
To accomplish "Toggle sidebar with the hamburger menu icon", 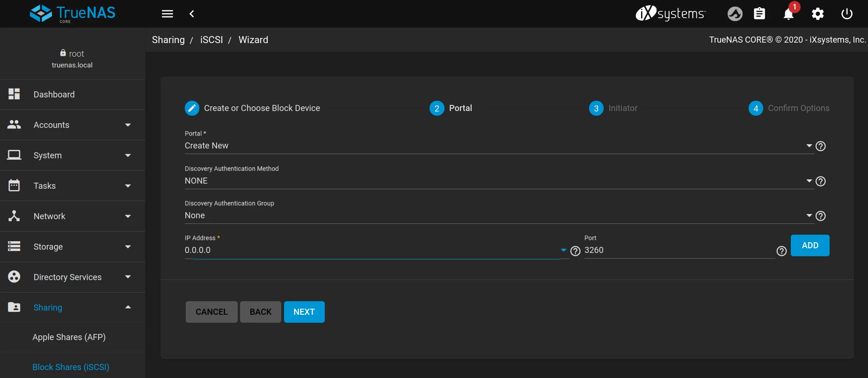I will [168, 14].
